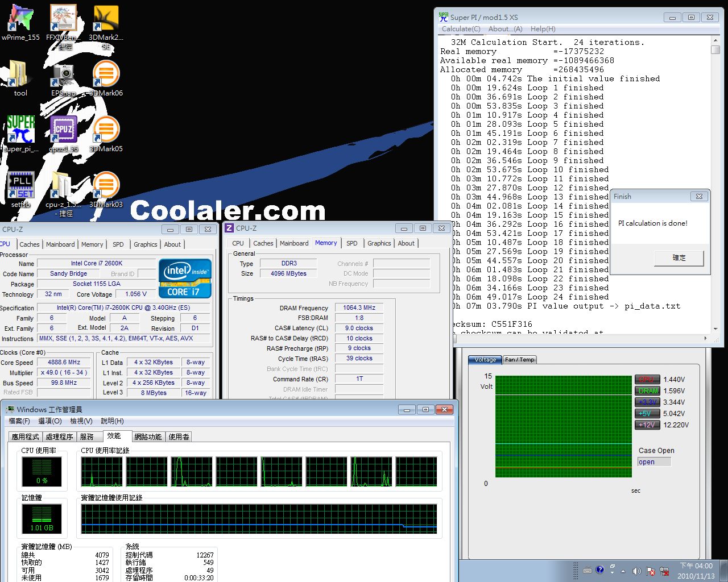The image size is (728, 582).
Task: Open the cpuz156 desktop shortcut
Action: click(64, 134)
